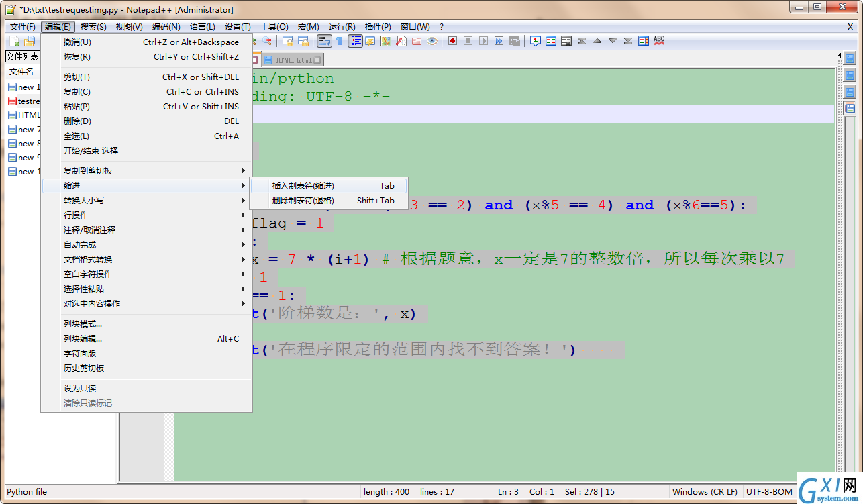Screen dimensions: 863x504
Task: Start macro recording red dot icon
Action: click(x=453, y=41)
